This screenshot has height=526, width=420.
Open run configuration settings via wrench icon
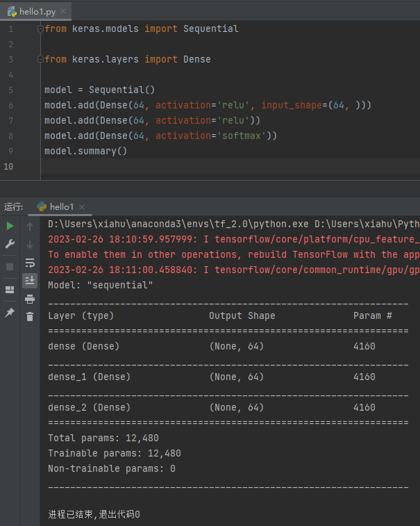(x=10, y=244)
